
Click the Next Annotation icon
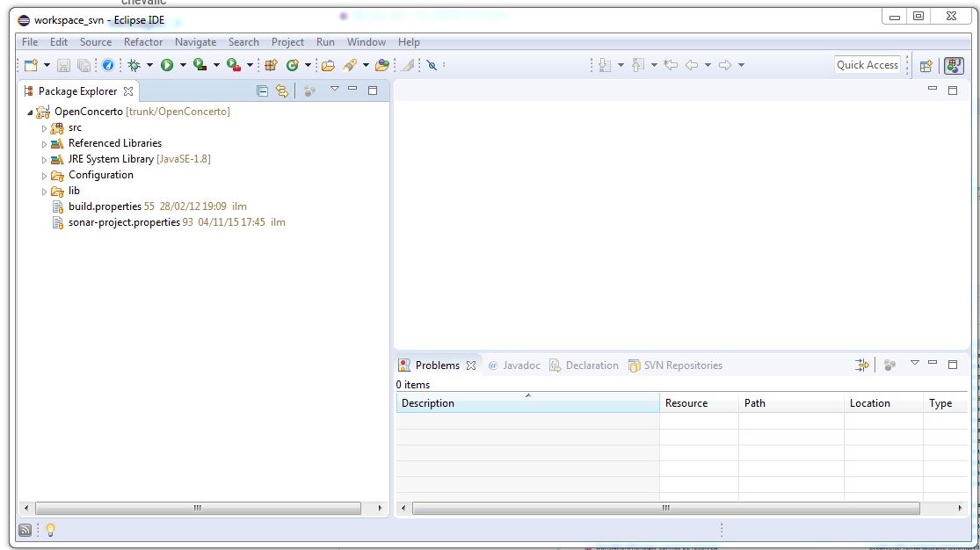click(x=605, y=65)
